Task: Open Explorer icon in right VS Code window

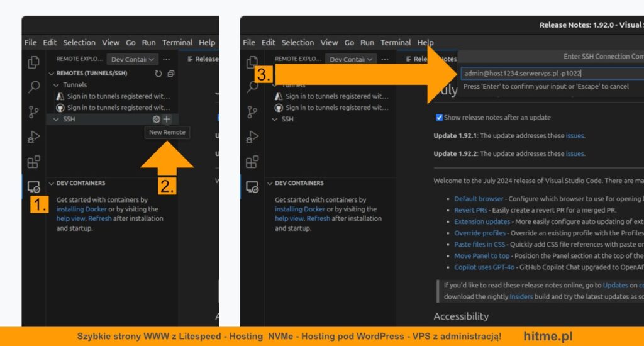Action: pyautogui.click(x=252, y=62)
